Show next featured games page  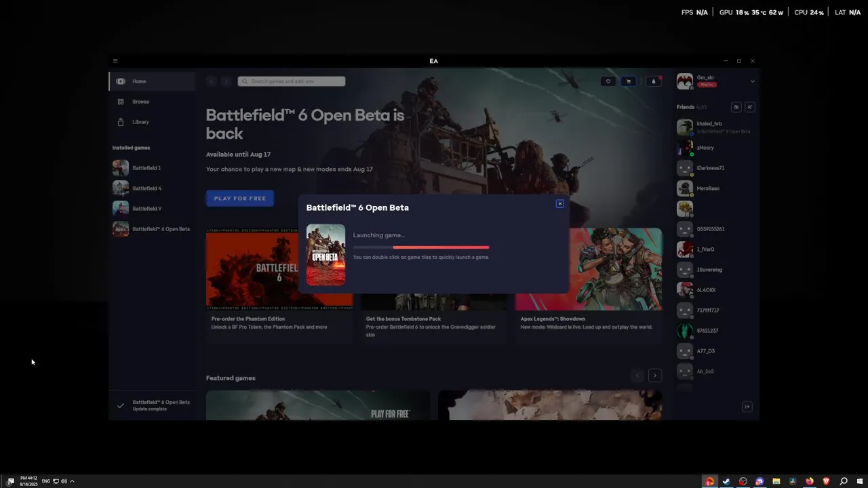(654, 375)
